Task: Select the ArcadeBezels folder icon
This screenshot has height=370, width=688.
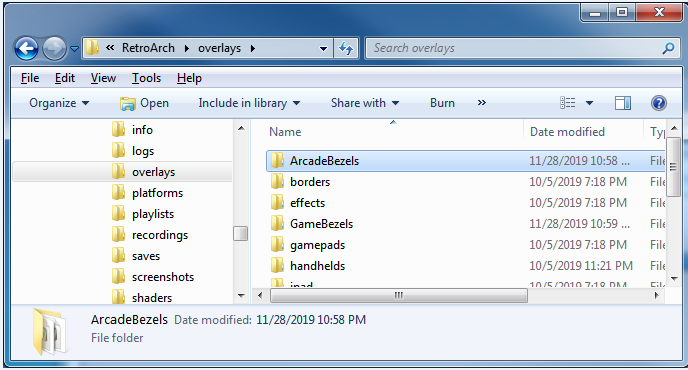Action: [x=277, y=161]
